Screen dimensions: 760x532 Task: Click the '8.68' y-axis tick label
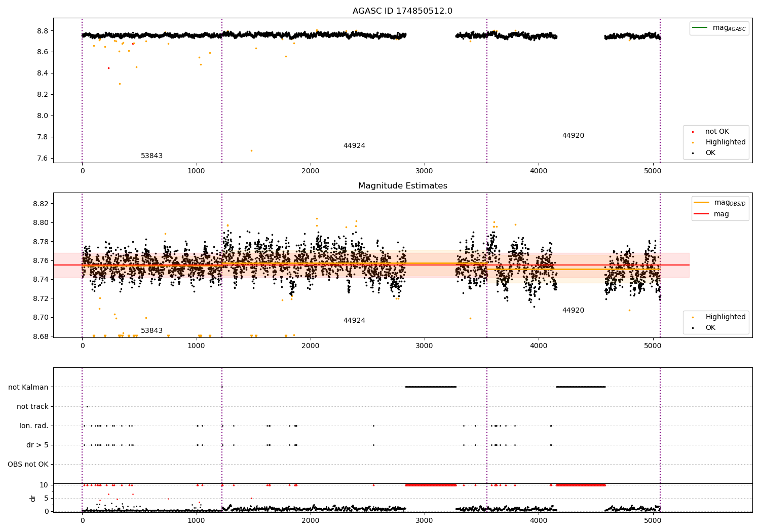40,337
